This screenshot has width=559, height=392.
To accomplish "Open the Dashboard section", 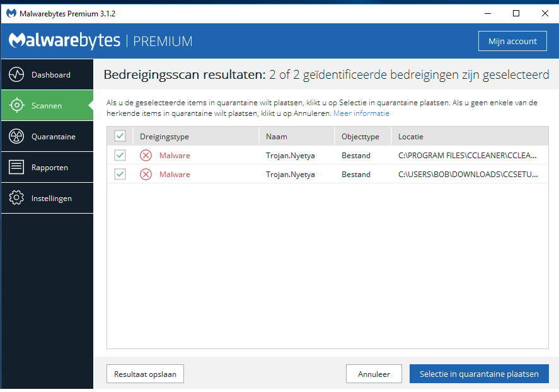I will click(x=47, y=74).
